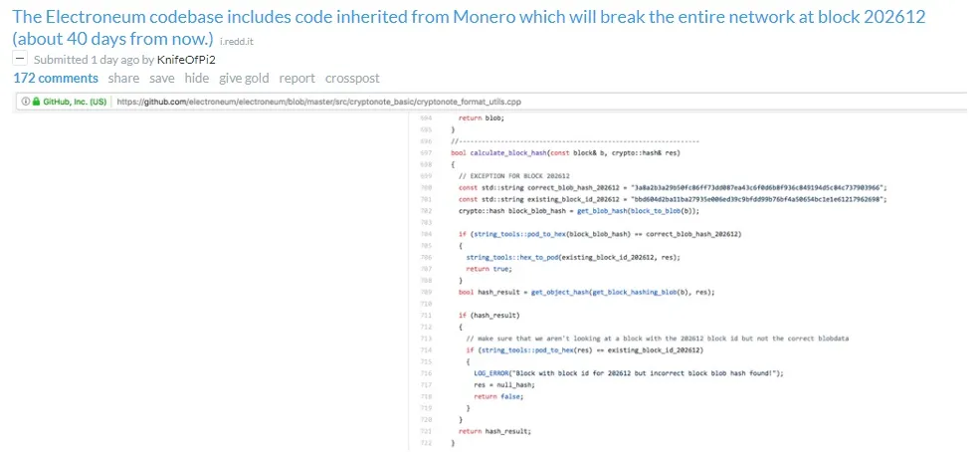Screen dimensions: 980x452
Task: Visit the i.redd.it domain link
Action: click(237, 41)
